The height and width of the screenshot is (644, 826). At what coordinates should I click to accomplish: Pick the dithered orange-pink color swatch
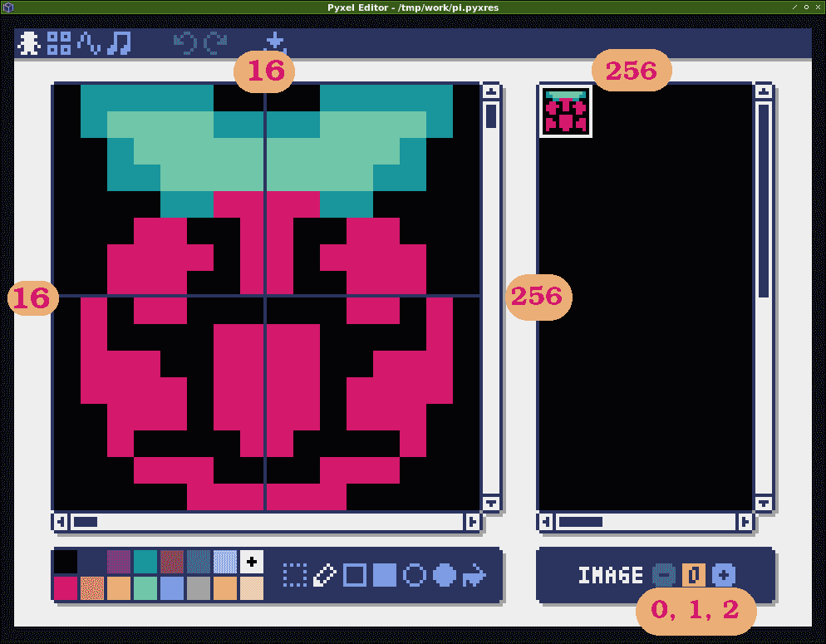pos(92,588)
